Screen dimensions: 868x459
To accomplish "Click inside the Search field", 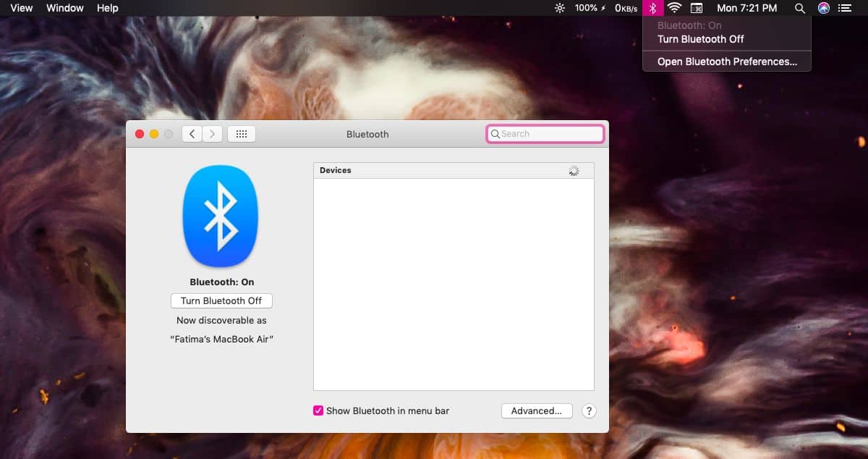I will click(x=545, y=133).
